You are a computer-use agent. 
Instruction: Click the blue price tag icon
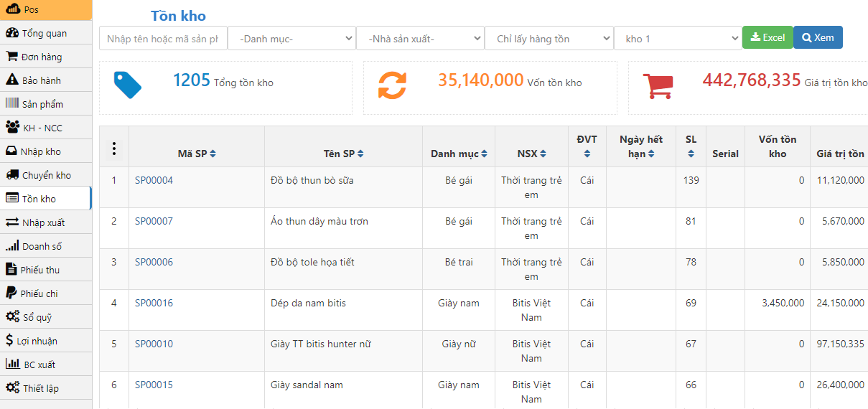tap(128, 85)
